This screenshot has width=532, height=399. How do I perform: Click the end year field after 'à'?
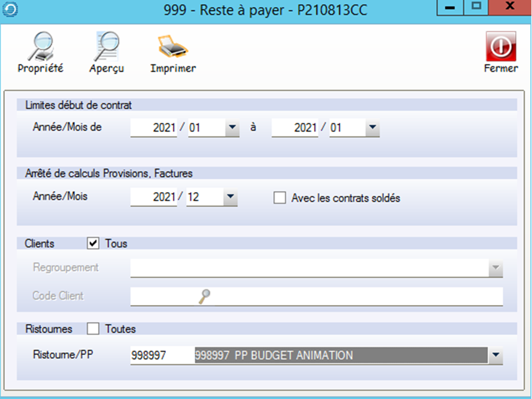pyautogui.click(x=295, y=128)
